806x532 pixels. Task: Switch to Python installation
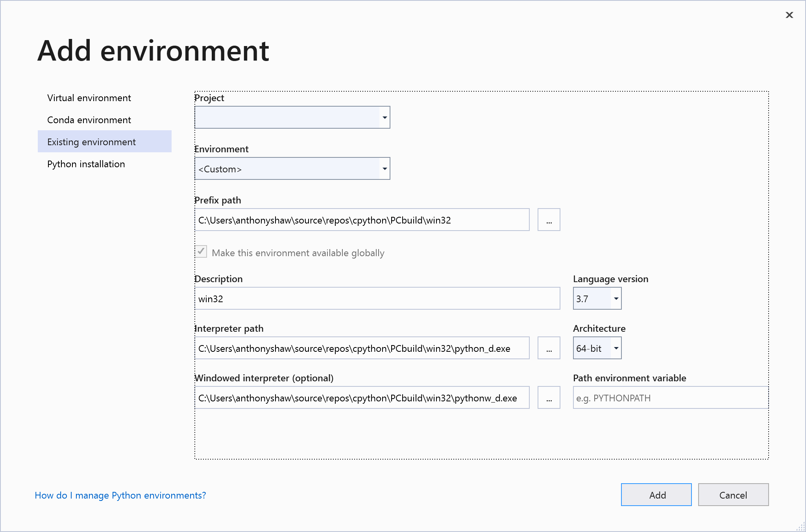(x=86, y=164)
